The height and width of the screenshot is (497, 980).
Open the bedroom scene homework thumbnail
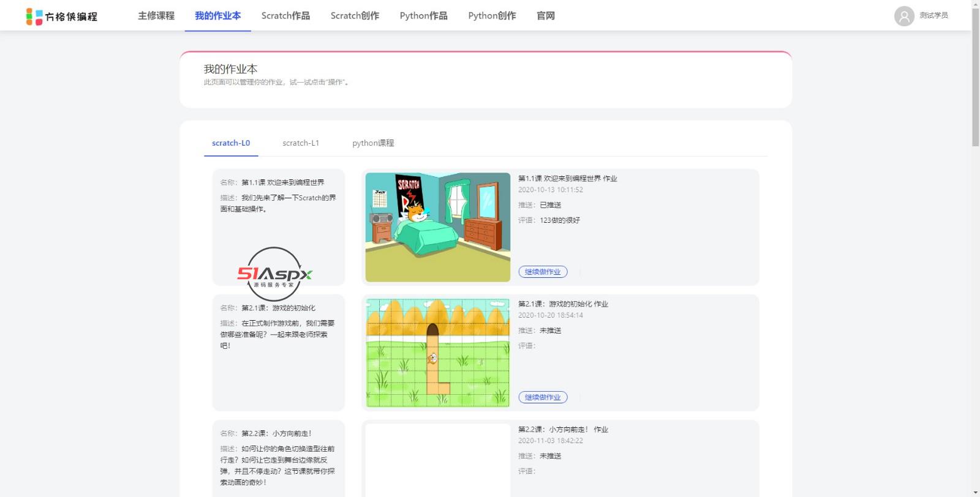point(437,227)
